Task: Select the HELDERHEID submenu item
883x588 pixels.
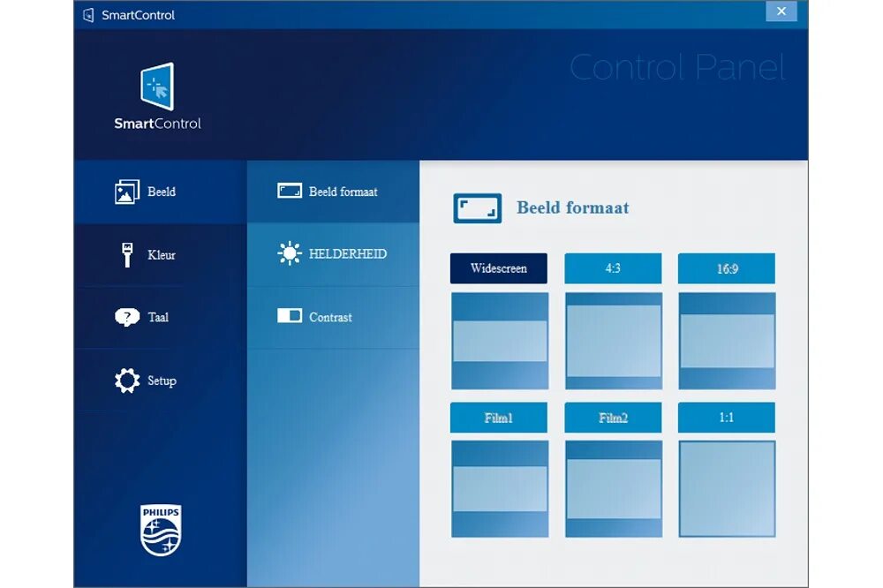Action: pos(334,254)
